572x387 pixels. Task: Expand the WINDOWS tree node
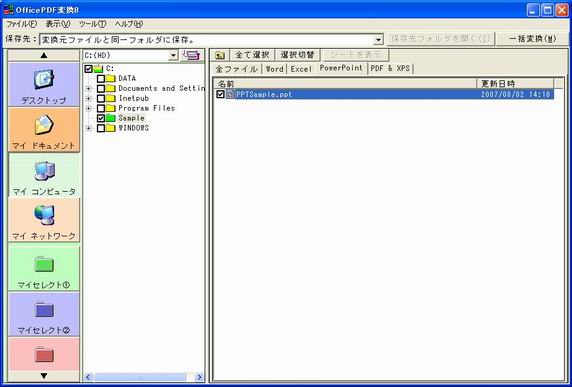click(88, 128)
